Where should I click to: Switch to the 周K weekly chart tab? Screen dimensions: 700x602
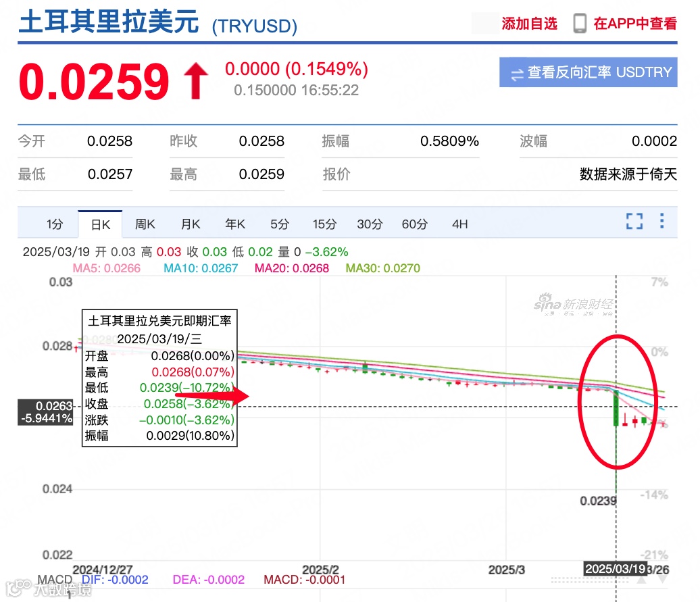pos(145,224)
